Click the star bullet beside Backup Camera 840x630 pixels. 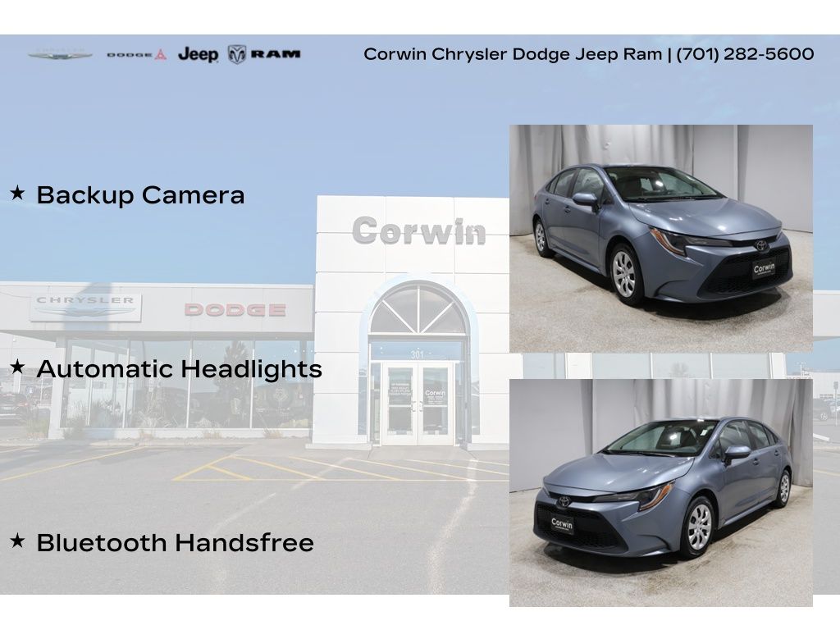click(16, 194)
